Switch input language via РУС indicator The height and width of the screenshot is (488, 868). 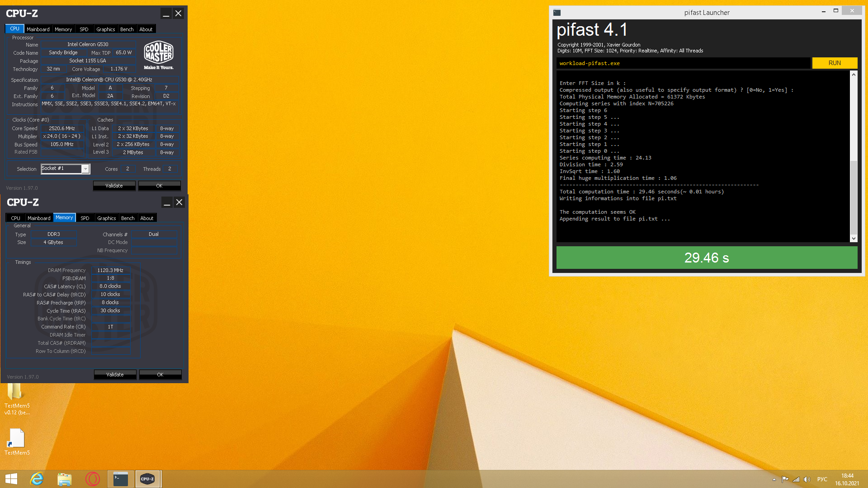[822, 479]
